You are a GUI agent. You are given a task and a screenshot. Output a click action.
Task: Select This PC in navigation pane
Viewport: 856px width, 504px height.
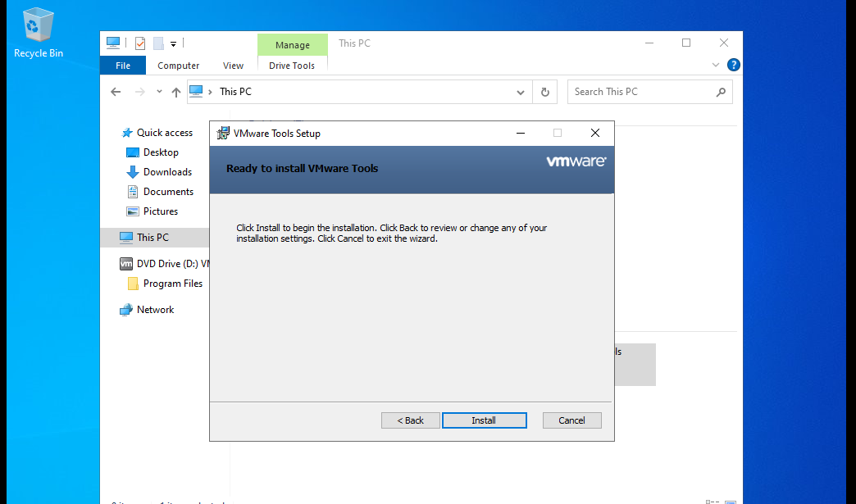154,238
